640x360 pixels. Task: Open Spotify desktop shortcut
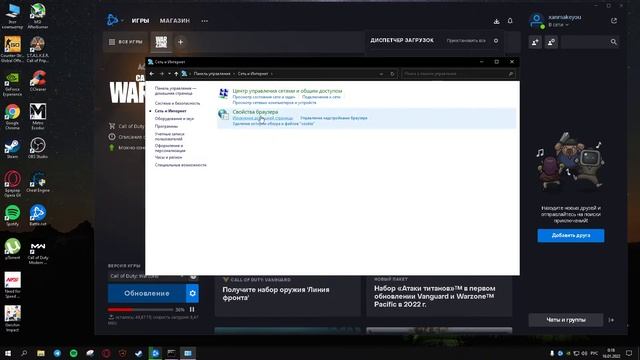(x=12, y=216)
